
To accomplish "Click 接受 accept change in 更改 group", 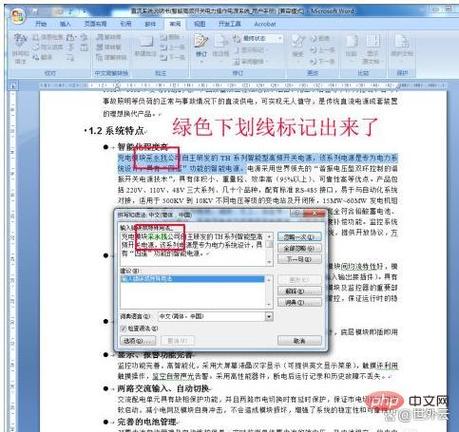I will [x=297, y=47].
